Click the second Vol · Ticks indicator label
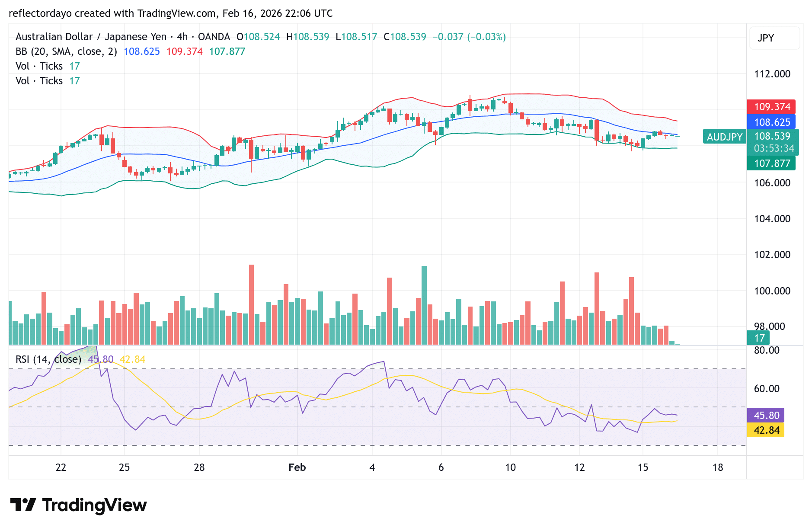 point(40,80)
